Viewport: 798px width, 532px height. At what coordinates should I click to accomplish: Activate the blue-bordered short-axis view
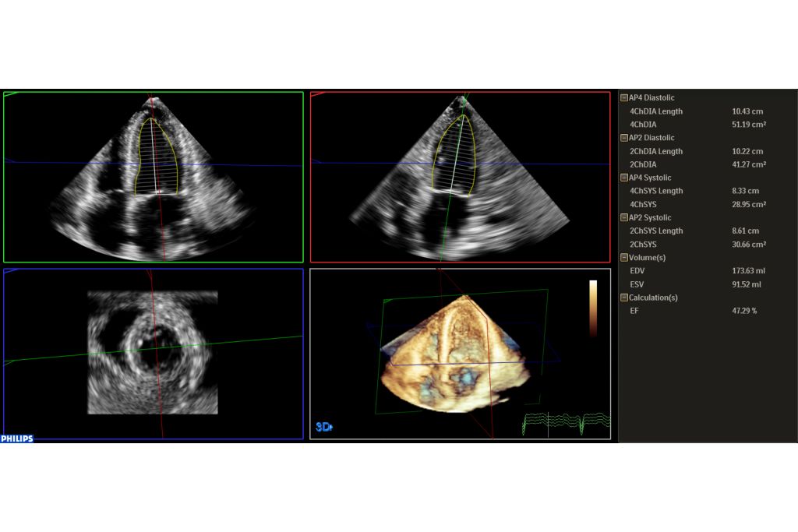pos(153,354)
